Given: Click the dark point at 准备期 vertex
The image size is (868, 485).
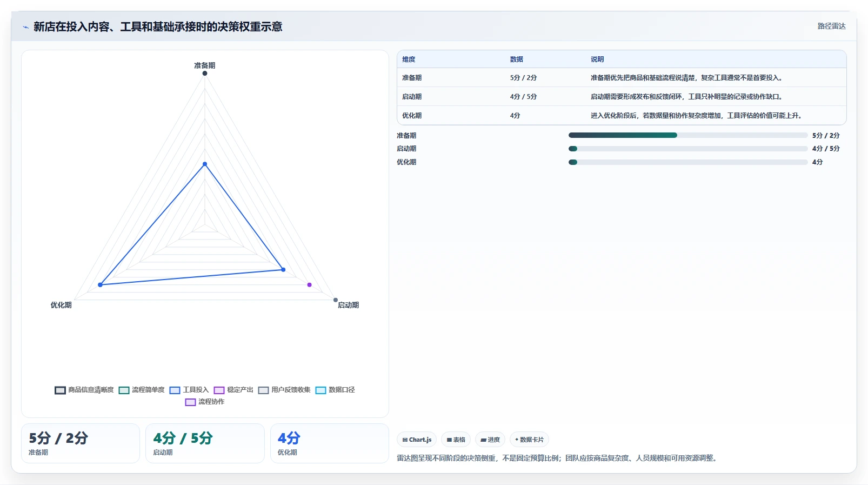Looking at the screenshot, I should [x=205, y=73].
